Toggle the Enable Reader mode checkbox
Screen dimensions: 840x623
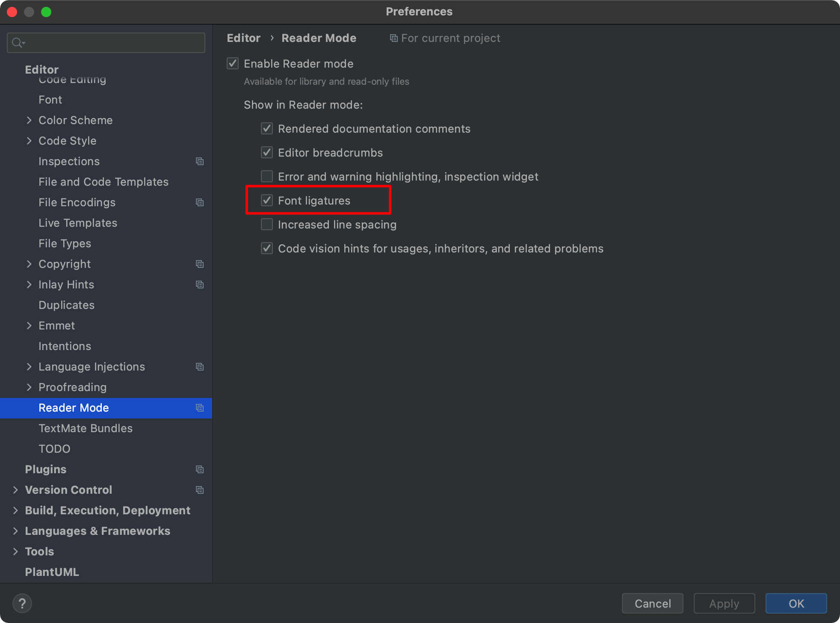point(233,63)
